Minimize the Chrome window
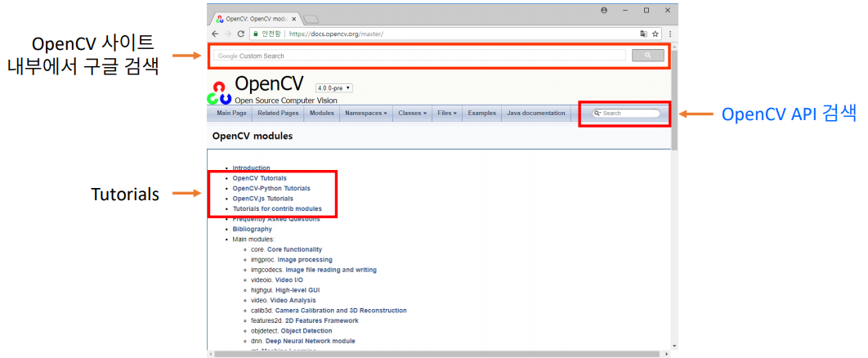 coord(625,10)
